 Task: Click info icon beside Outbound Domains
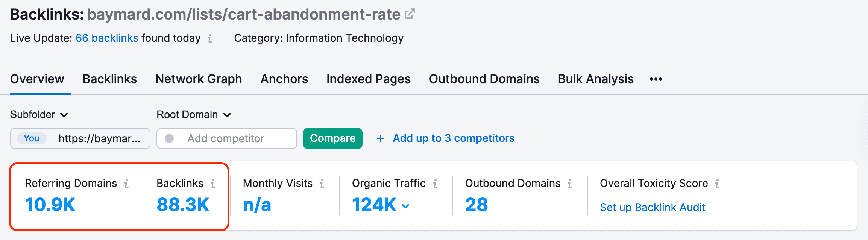click(x=570, y=184)
